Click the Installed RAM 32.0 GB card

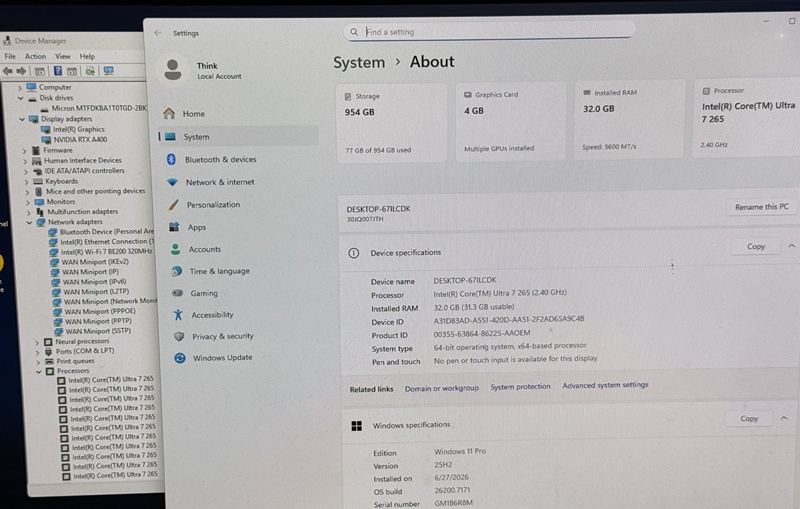(x=629, y=119)
